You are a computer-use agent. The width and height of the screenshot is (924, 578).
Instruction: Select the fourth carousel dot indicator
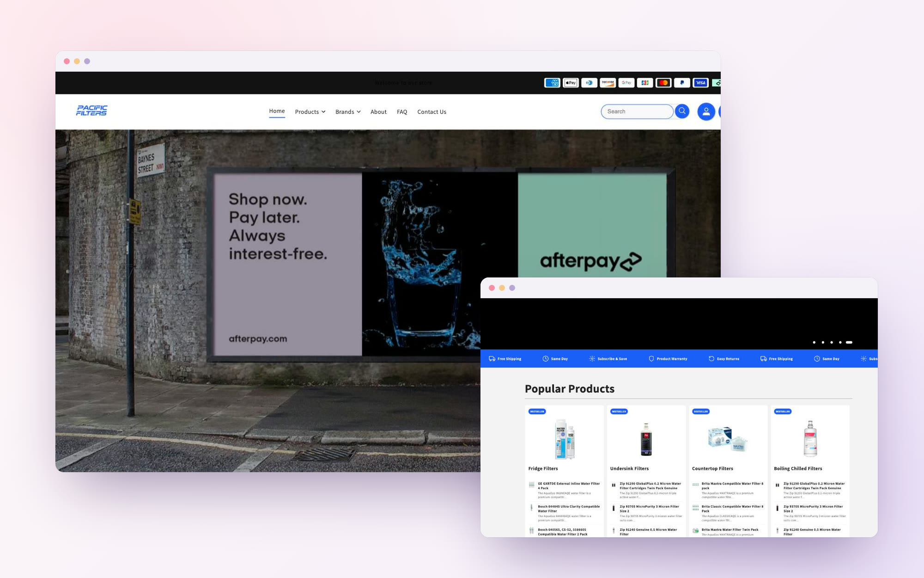(840, 343)
